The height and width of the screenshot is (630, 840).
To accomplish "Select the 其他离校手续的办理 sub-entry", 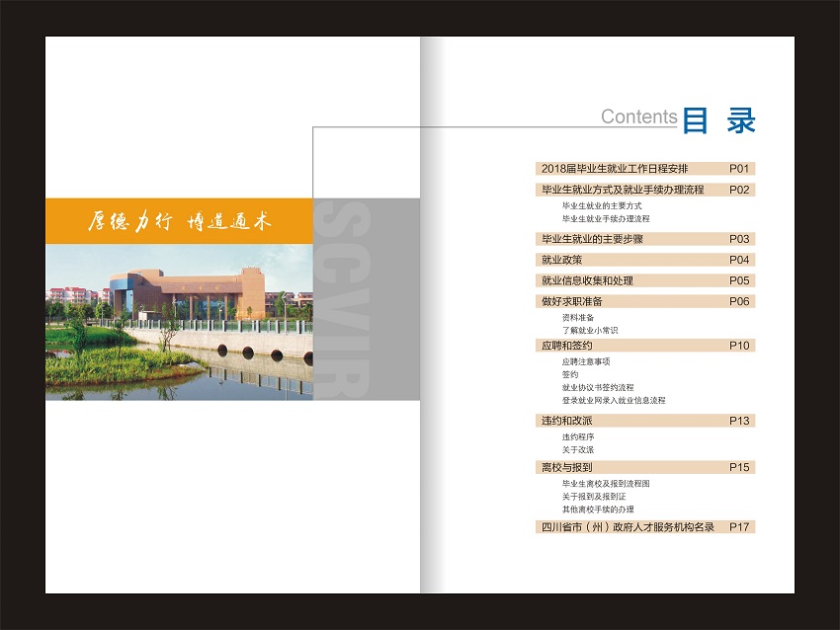I will (x=598, y=510).
